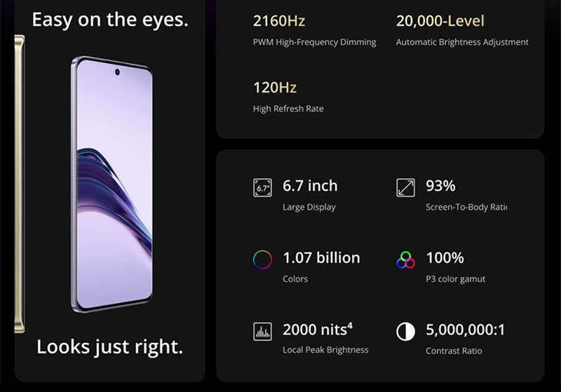Image resolution: width=561 pixels, height=392 pixels.
Task: Click the 6.7 inch Large Display text
Action: pyautogui.click(x=310, y=187)
